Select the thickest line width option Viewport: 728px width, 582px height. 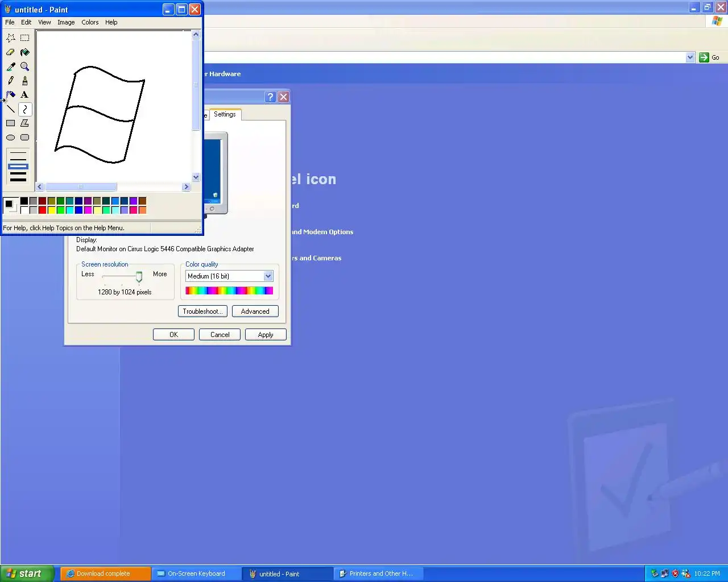click(x=18, y=180)
